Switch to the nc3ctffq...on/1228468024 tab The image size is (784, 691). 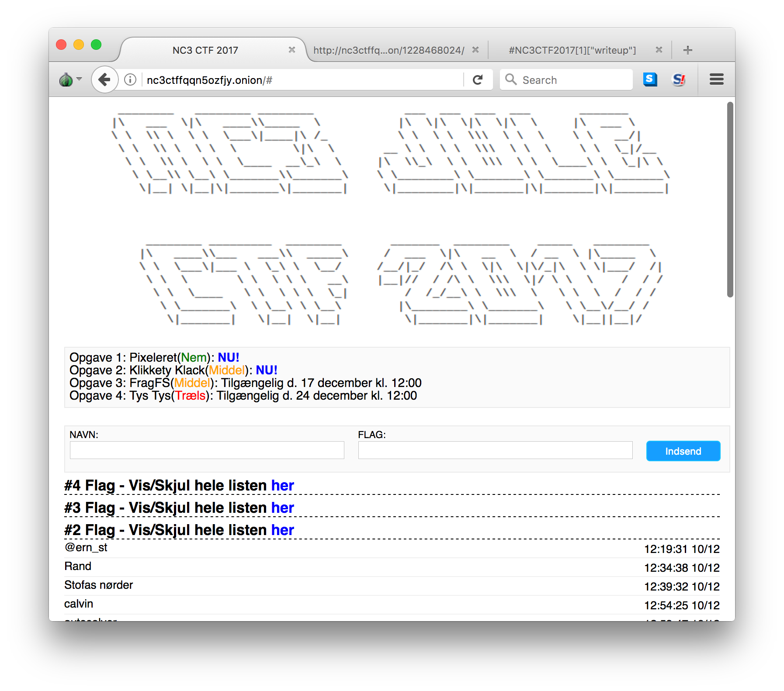(x=389, y=50)
